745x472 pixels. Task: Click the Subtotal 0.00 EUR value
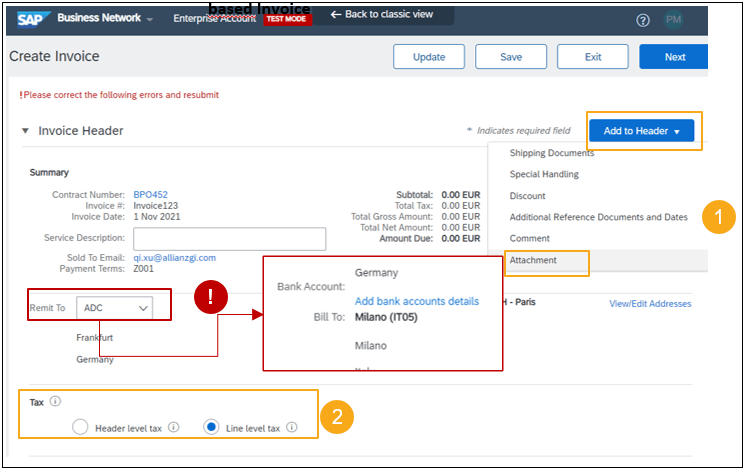point(460,195)
